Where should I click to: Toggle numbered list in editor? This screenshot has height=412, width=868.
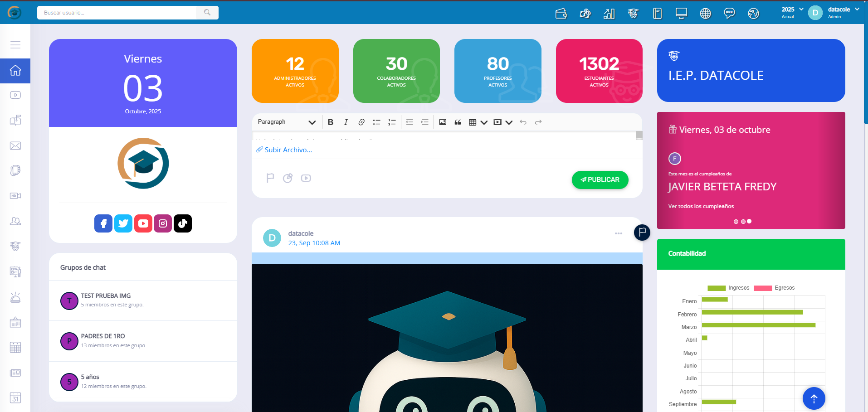(x=392, y=122)
